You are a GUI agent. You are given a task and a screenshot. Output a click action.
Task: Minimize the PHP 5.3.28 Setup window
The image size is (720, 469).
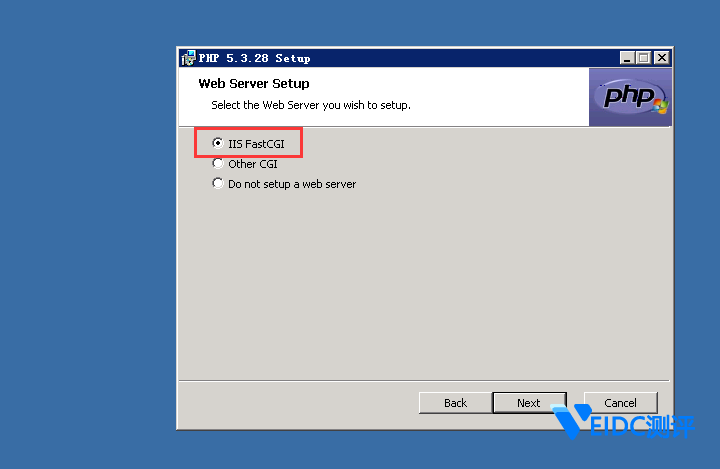627,58
